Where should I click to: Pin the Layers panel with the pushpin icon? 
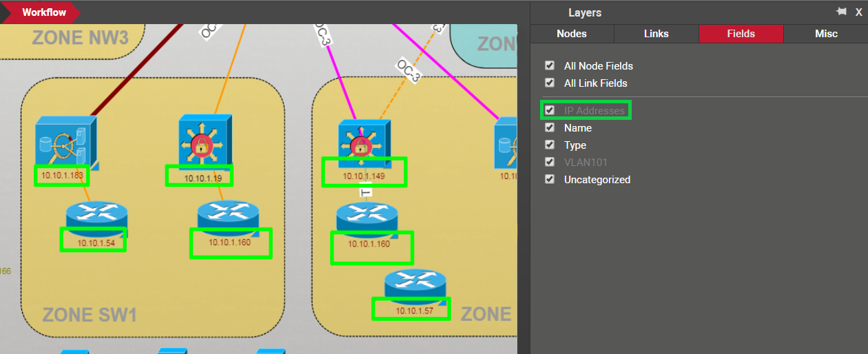pos(841,12)
